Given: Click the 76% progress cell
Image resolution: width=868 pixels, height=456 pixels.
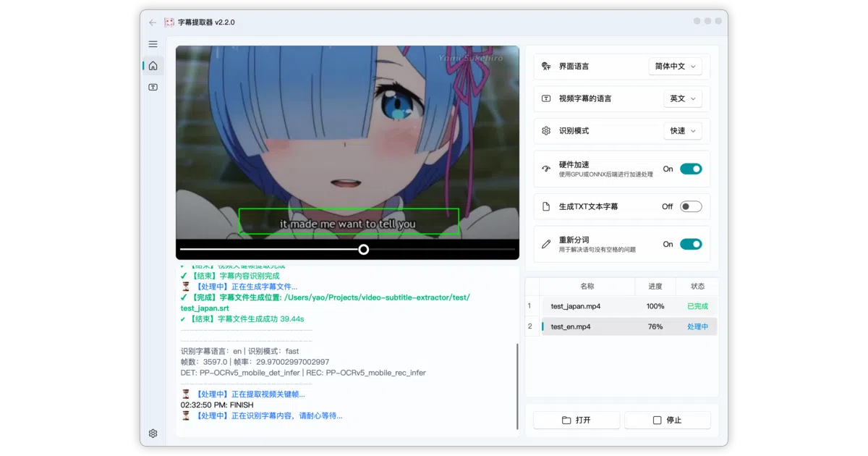Looking at the screenshot, I should pyautogui.click(x=655, y=326).
